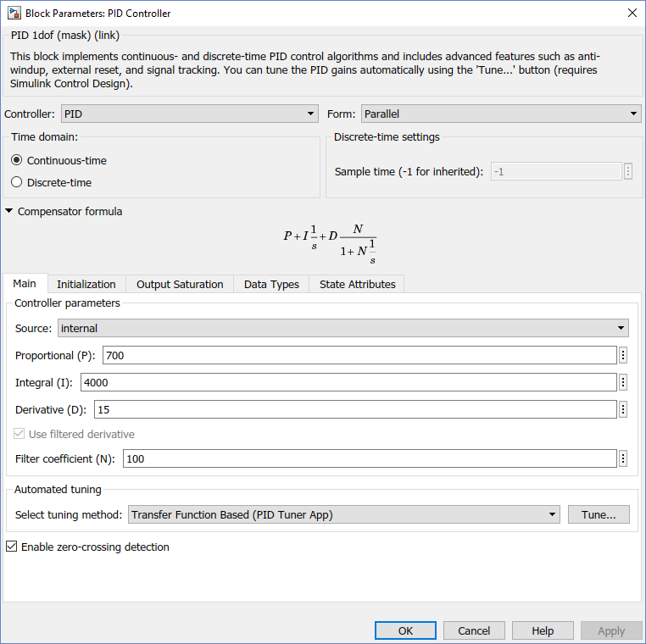Open the Source dropdown set to internal
The height and width of the screenshot is (644, 646).
tap(342, 328)
